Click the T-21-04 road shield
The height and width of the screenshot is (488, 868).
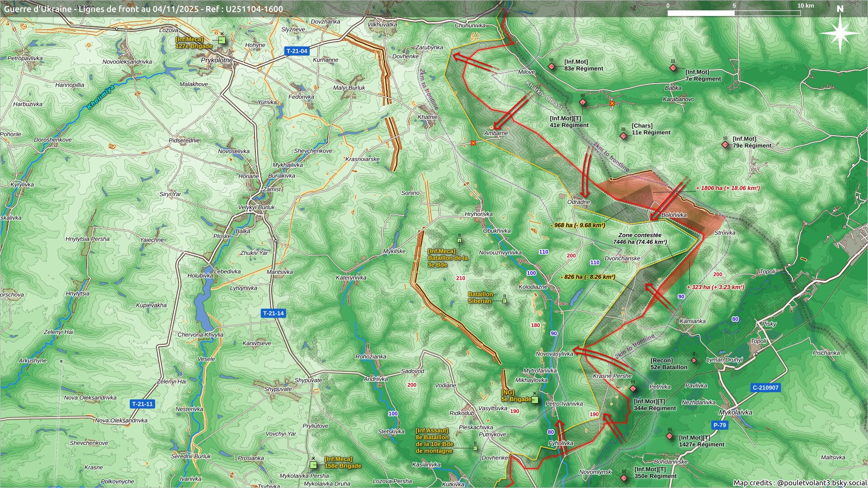297,51
